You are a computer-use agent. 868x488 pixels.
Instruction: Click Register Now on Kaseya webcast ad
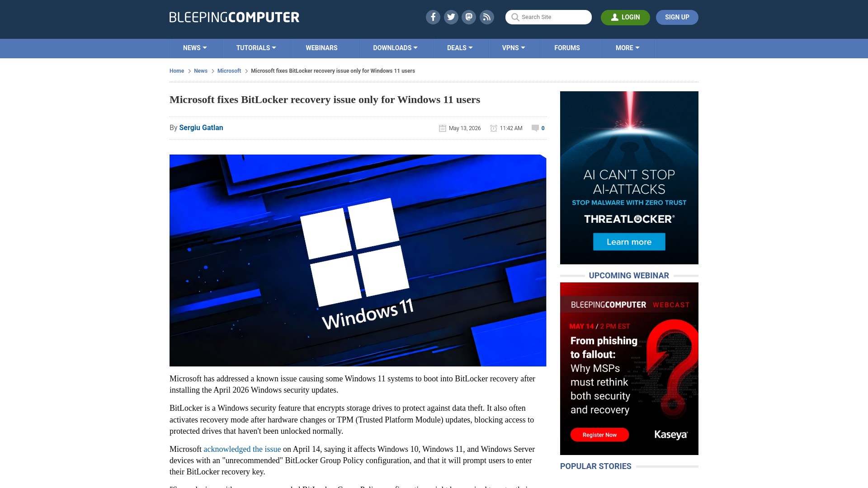click(x=599, y=435)
